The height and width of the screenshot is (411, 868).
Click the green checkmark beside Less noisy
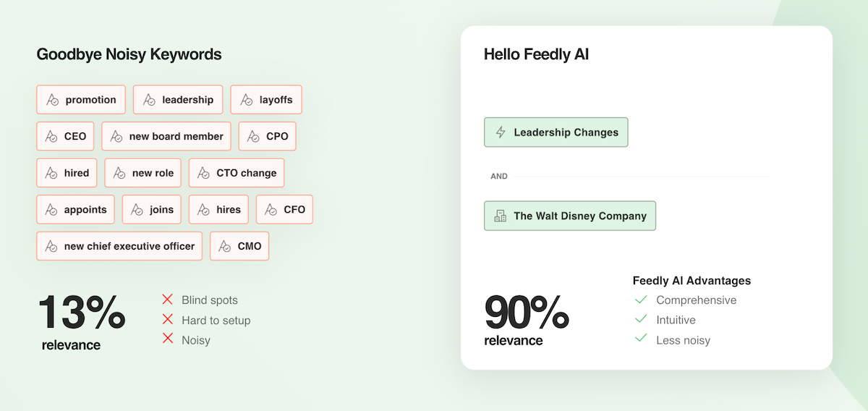640,339
